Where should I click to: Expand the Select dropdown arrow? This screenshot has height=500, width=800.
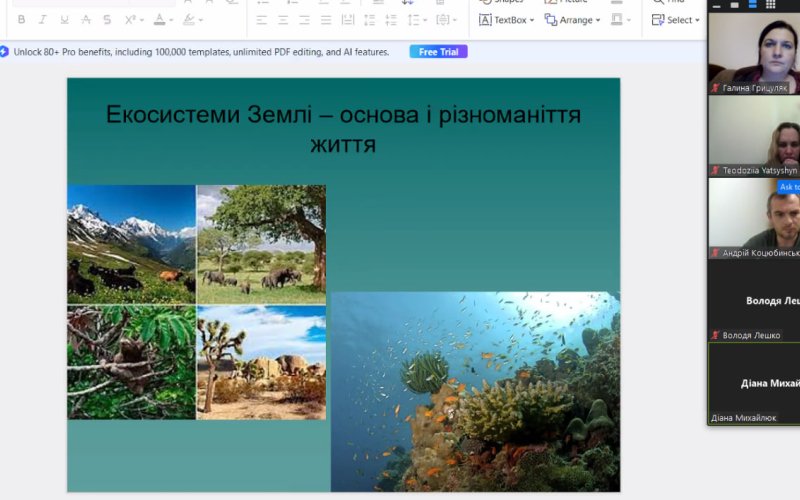coord(697,20)
